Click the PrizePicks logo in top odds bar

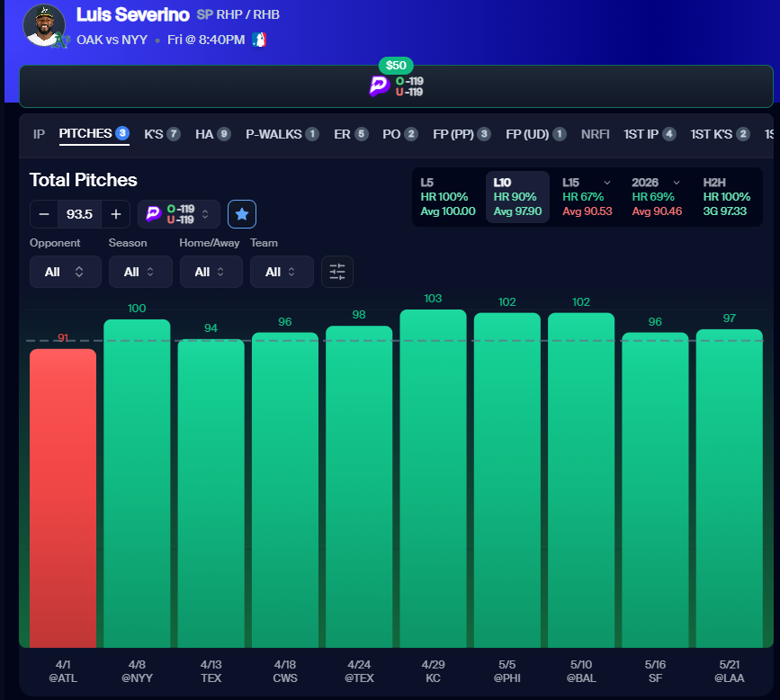379,86
